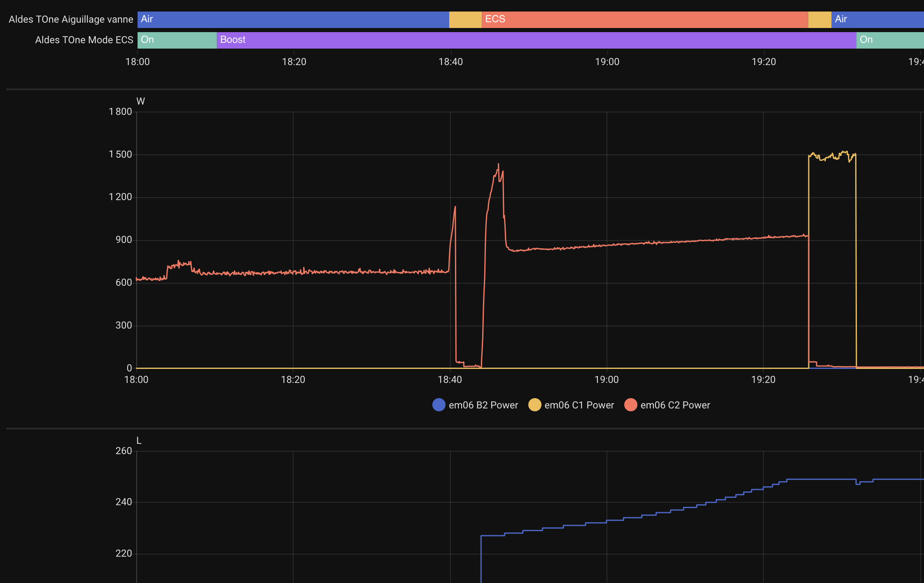The width and height of the screenshot is (924, 583).
Task: Click yellow transition segment before ECS
Action: click(465, 19)
